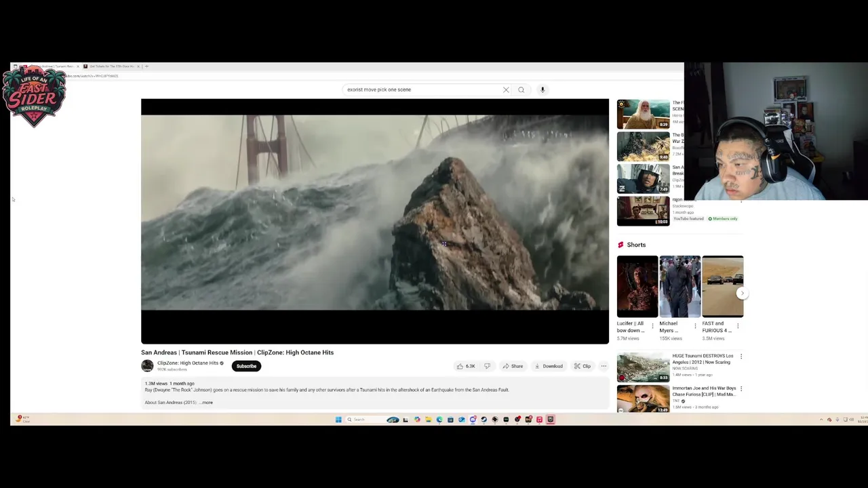The height and width of the screenshot is (488, 868).
Task: Like the video showing 6.3K likes
Action: point(465,366)
